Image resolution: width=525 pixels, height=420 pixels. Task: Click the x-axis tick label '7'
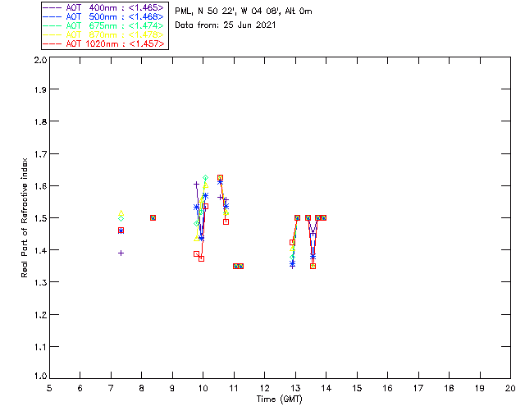[111, 388]
